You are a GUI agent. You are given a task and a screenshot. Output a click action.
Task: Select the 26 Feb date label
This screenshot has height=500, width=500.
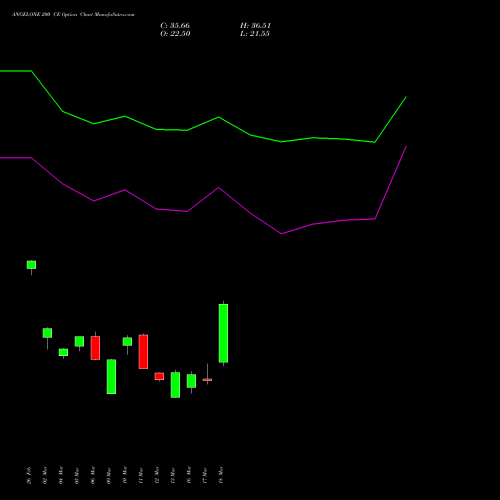point(29,475)
